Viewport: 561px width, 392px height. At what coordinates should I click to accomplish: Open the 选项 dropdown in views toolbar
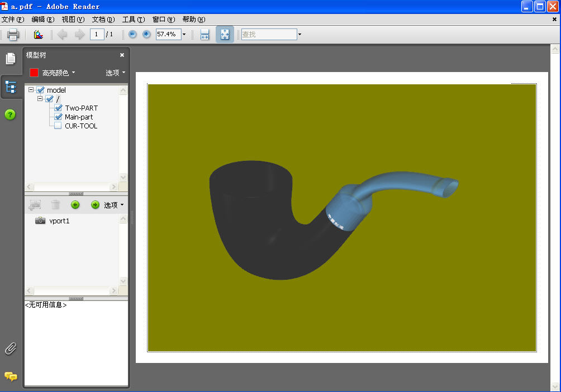pos(114,205)
